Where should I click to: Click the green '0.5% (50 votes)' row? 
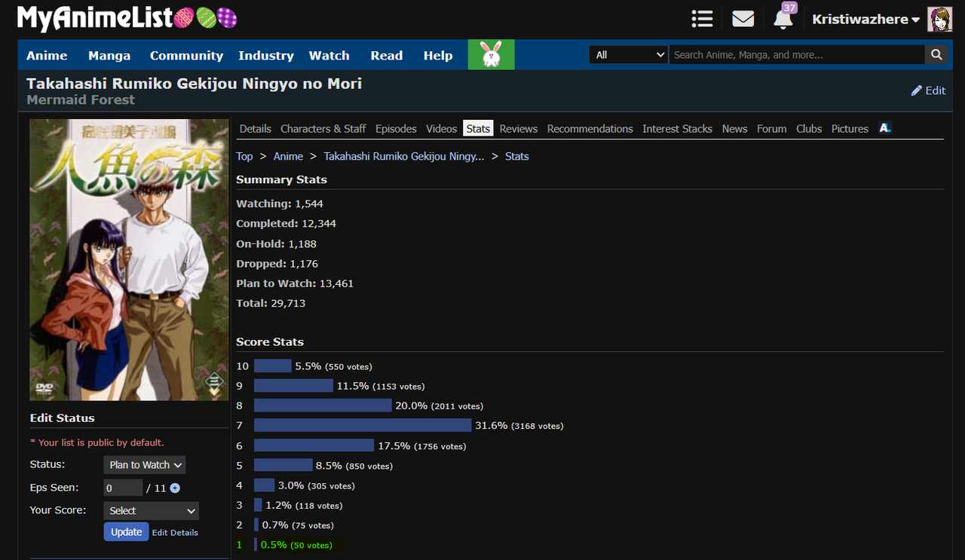290,545
